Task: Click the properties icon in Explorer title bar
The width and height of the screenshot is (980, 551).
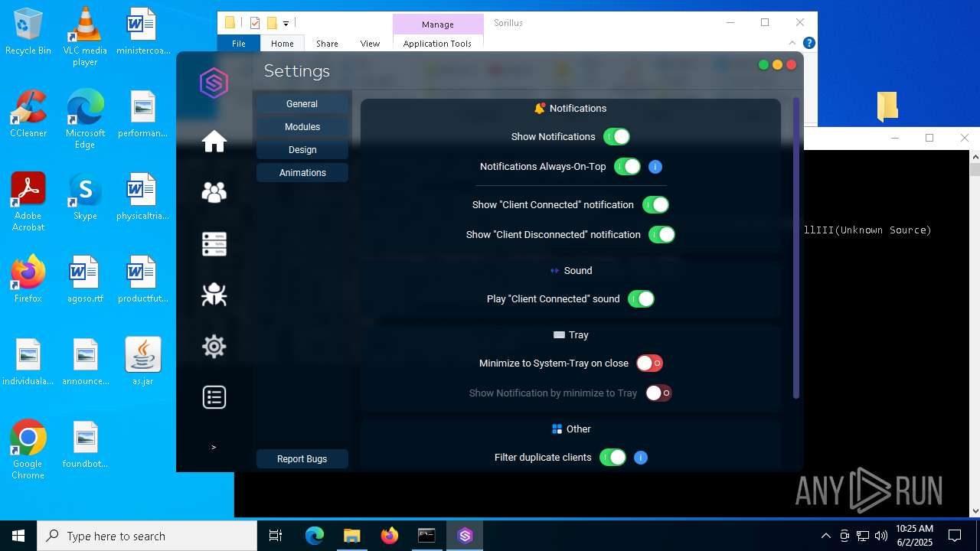Action: pyautogui.click(x=256, y=23)
